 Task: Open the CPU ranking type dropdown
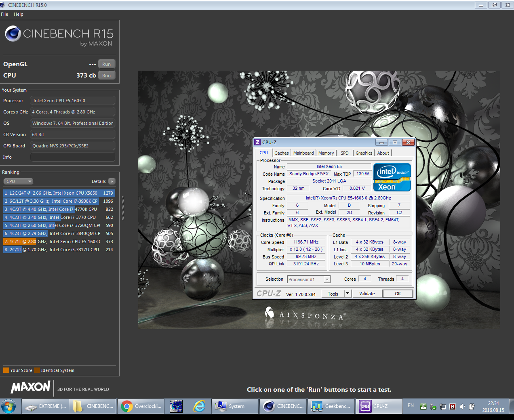[x=19, y=181]
